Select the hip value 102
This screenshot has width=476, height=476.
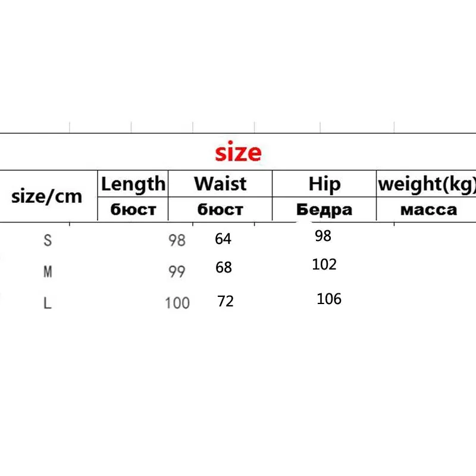click(x=324, y=264)
